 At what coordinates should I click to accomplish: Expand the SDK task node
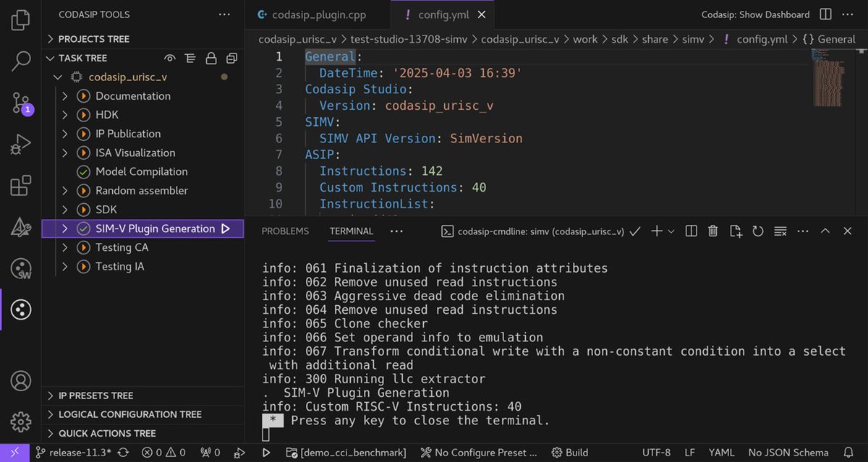point(65,210)
